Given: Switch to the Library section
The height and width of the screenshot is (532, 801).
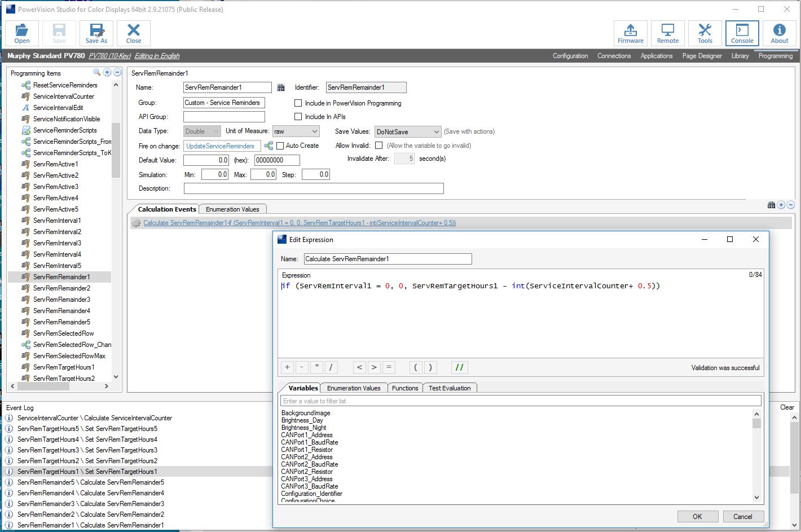Looking at the screenshot, I should tap(740, 56).
